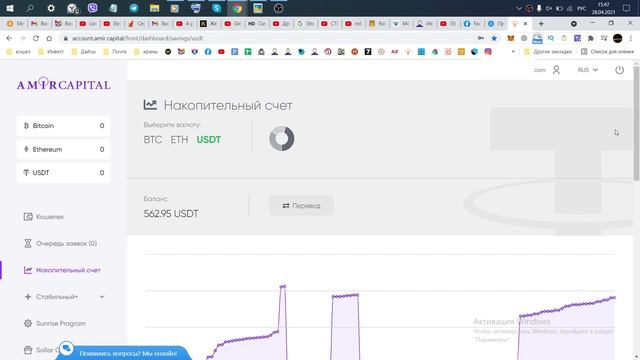Open the Инвест bookmark folder
This screenshot has width=640, height=360.
(51, 51)
